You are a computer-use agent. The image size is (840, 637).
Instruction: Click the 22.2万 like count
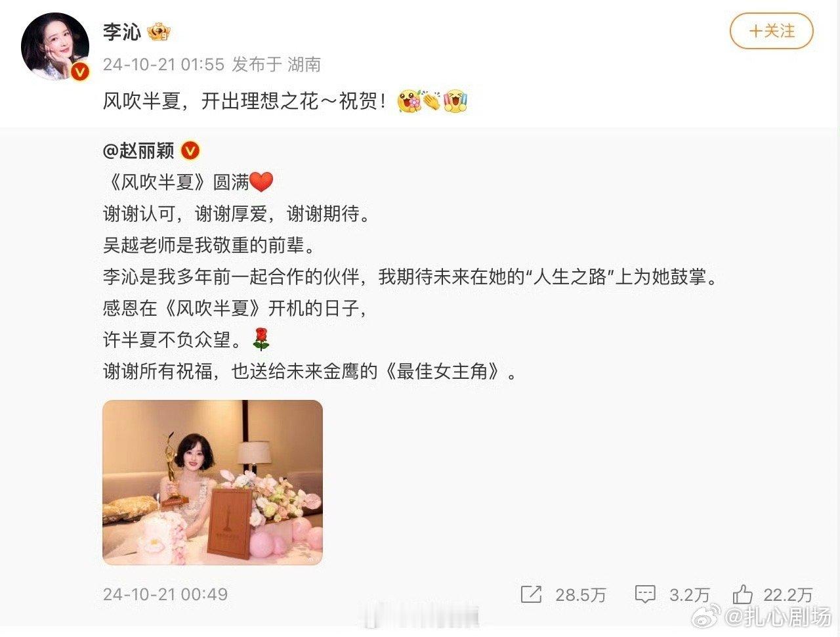(x=787, y=595)
